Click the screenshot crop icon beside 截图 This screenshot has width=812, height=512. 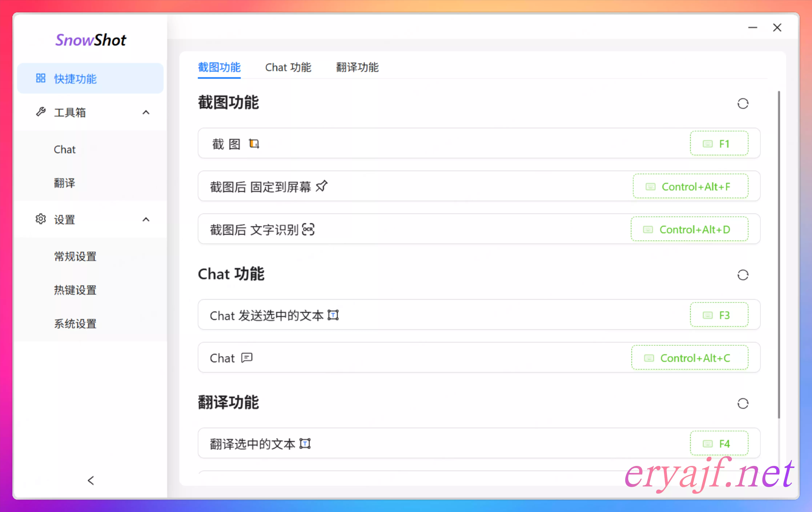point(254,143)
